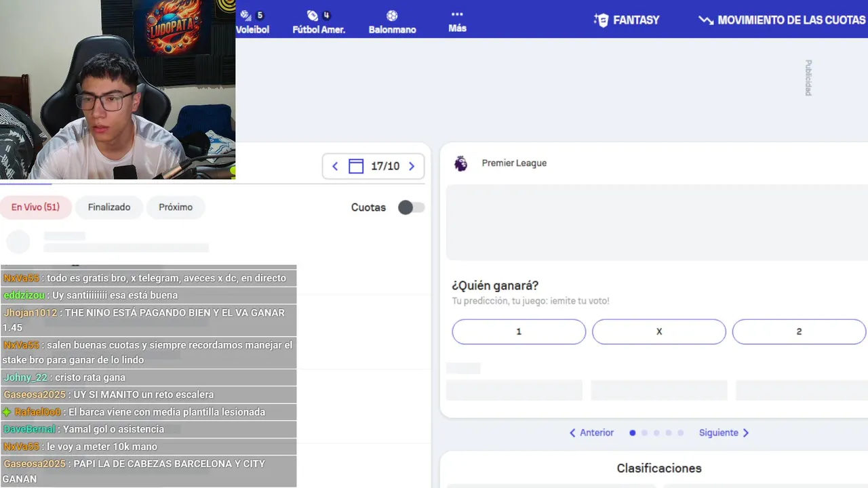The image size is (868, 488).
Task: Go to previous date with left arrow
Action: 335,166
